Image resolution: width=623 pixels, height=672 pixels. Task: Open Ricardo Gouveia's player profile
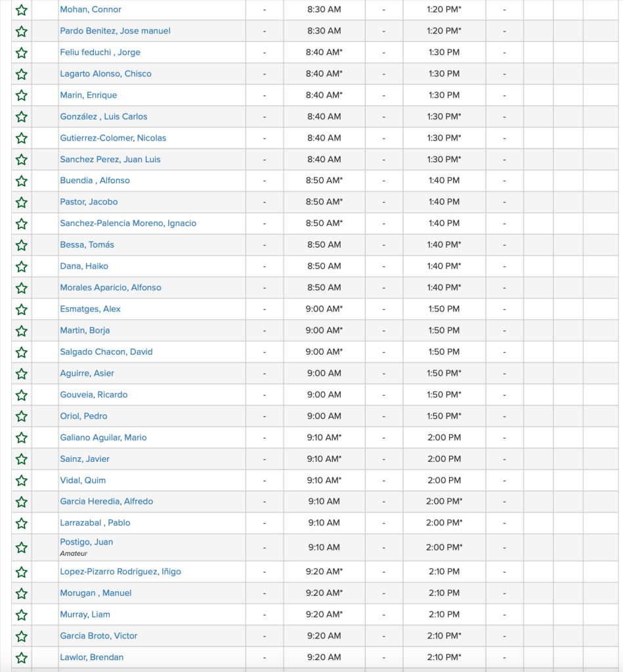[x=94, y=395]
